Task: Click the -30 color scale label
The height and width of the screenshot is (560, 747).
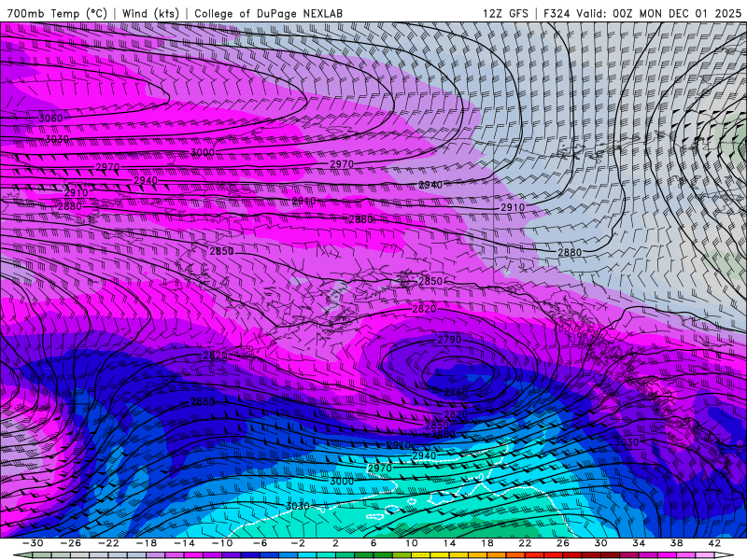Action: pos(33,543)
